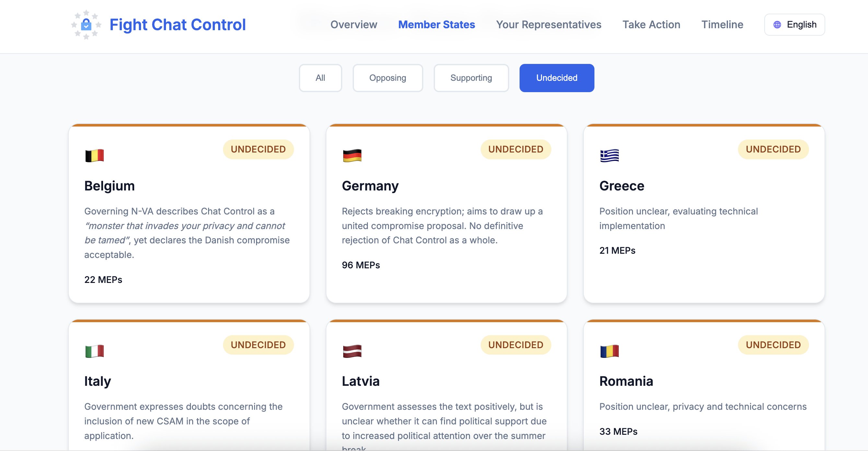Open Your Representatives nav item
Image resolution: width=868 pixels, height=451 pixels.
pos(548,25)
